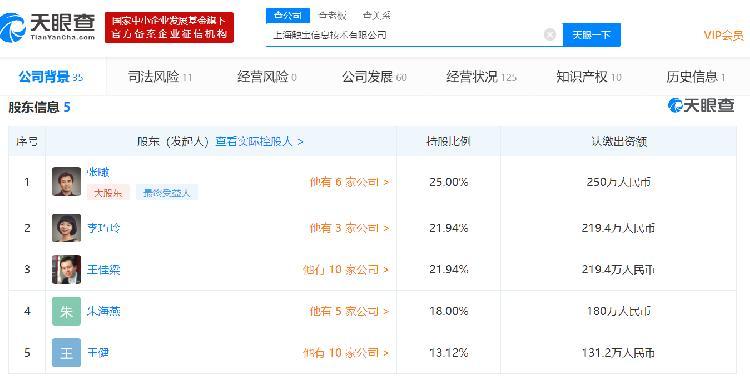Viewport: 750px width, 376px height.
Task: Switch to the 司法风险 tab
Action: (x=160, y=77)
